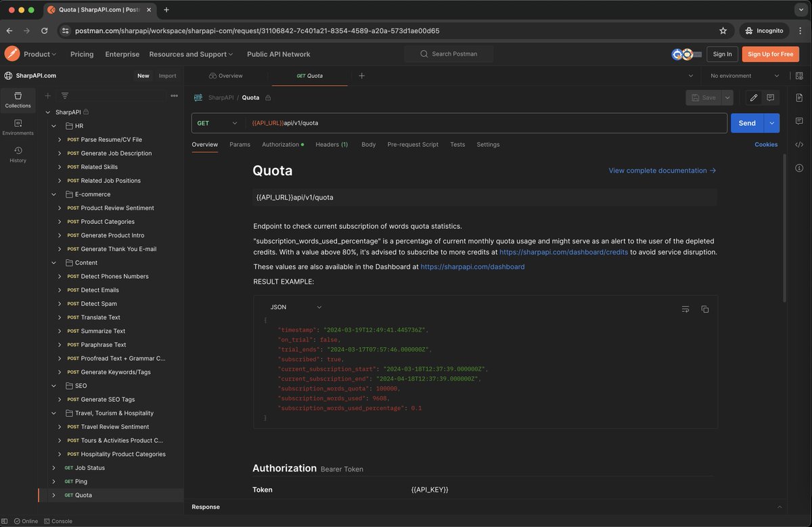Viewport: 812px width, 527px height.
Task: Open the Product menu
Action: pyautogui.click(x=40, y=54)
